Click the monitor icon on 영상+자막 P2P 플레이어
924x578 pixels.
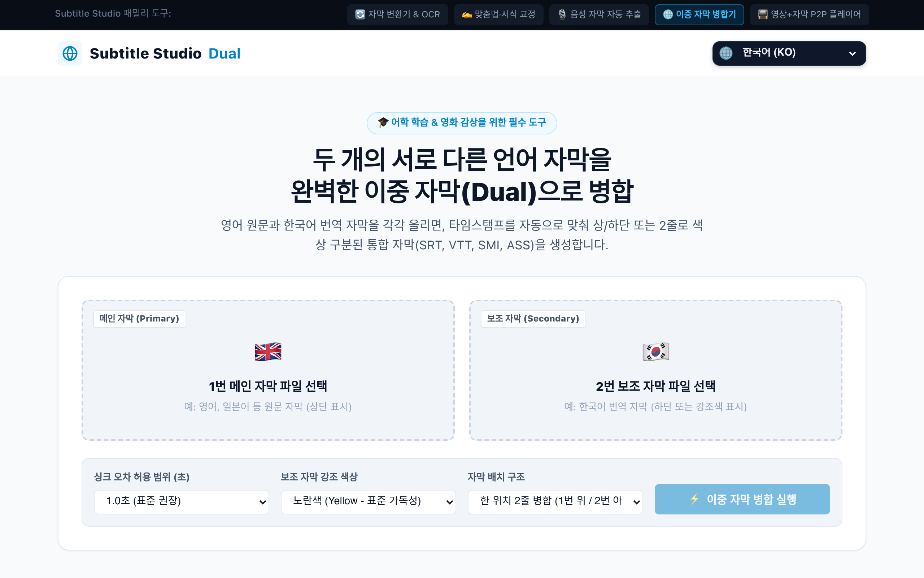tap(763, 14)
